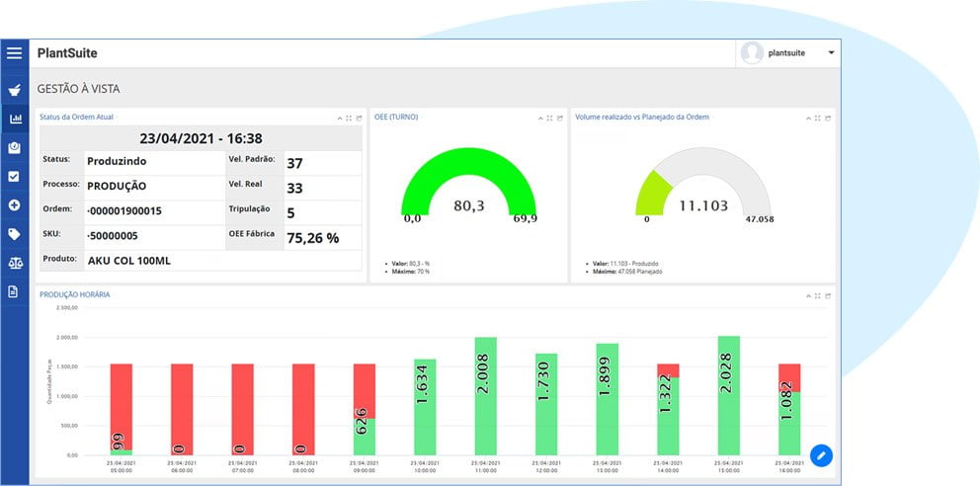
Task: Collapse the Status da Ordem Atual panel
Action: click(x=340, y=119)
